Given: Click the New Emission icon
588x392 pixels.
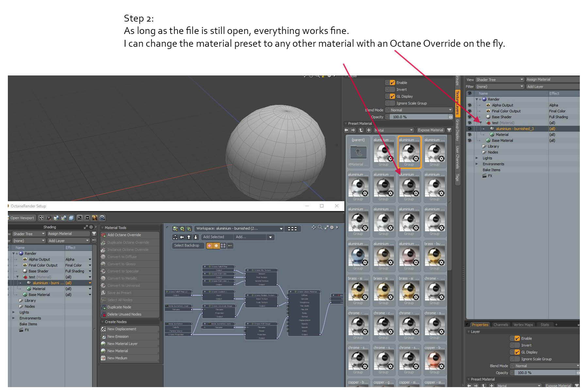Looking at the screenshot, I should click(103, 336).
